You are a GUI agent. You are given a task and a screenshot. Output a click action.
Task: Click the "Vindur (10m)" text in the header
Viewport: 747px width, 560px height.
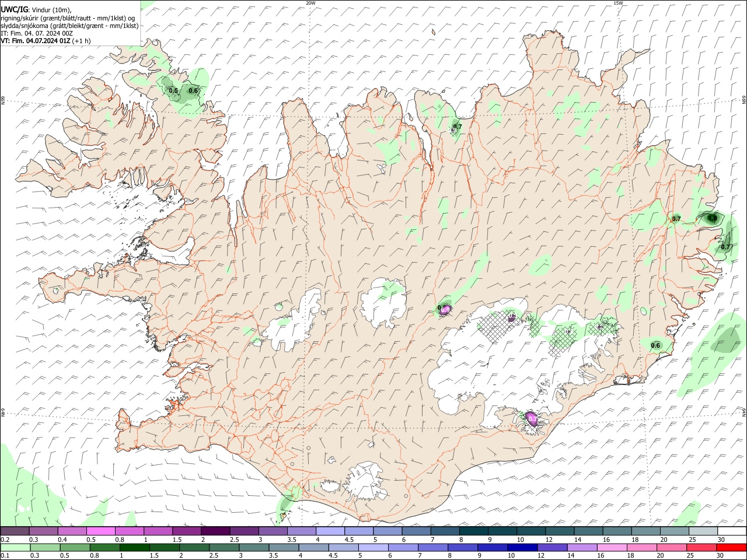click(51, 10)
